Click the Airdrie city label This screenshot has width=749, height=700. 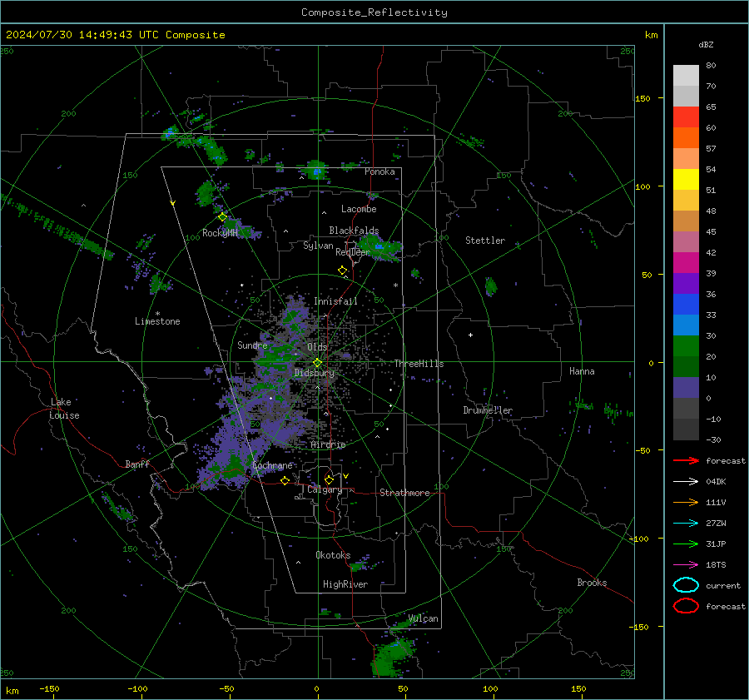click(x=328, y=444)
